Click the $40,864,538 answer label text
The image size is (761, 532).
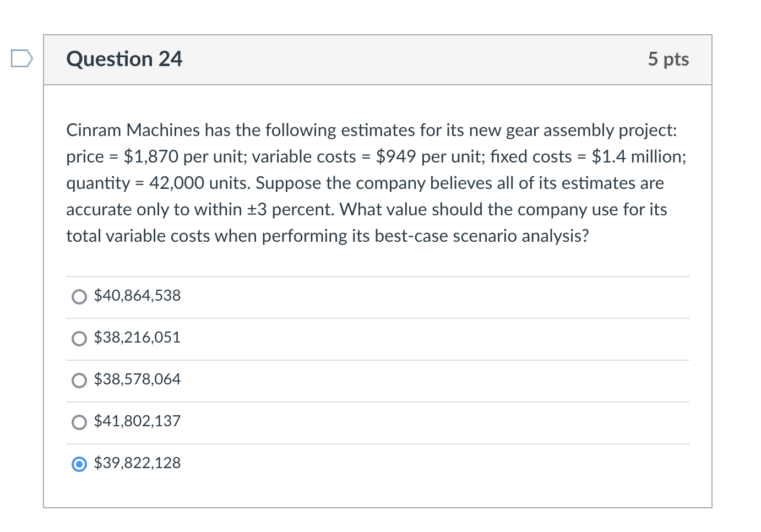point(137,296)
